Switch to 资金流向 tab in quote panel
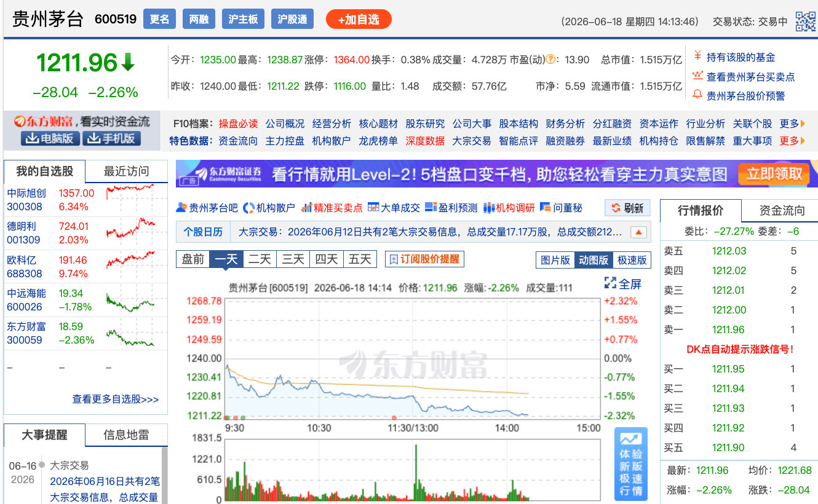Image resolution: width=818 pixels, height=504 pixels. point(780,211)
